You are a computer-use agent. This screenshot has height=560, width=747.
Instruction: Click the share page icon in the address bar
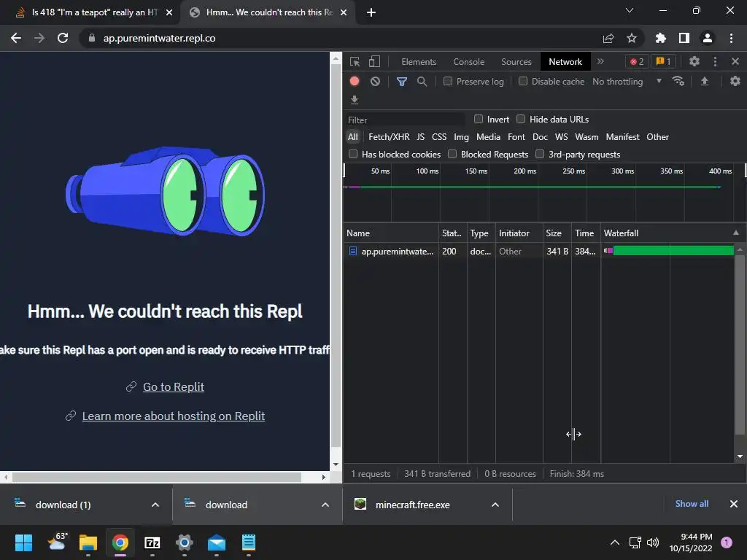pos(608,38)
